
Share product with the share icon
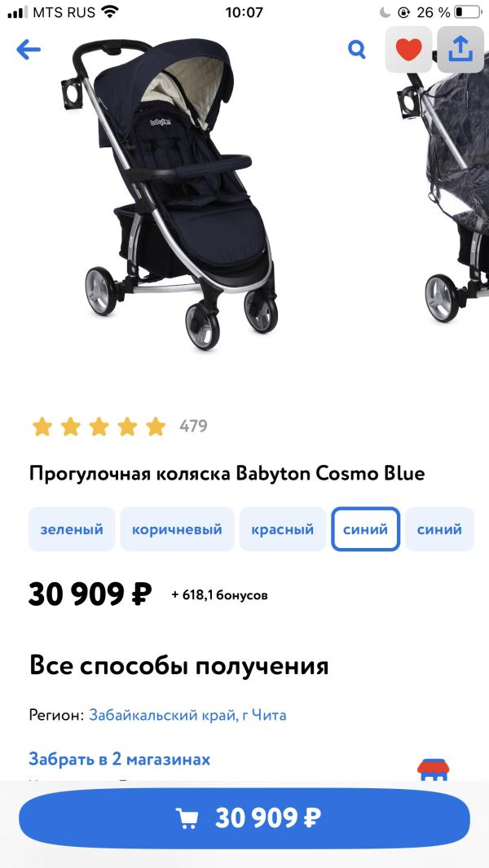(x=460, y=50)
